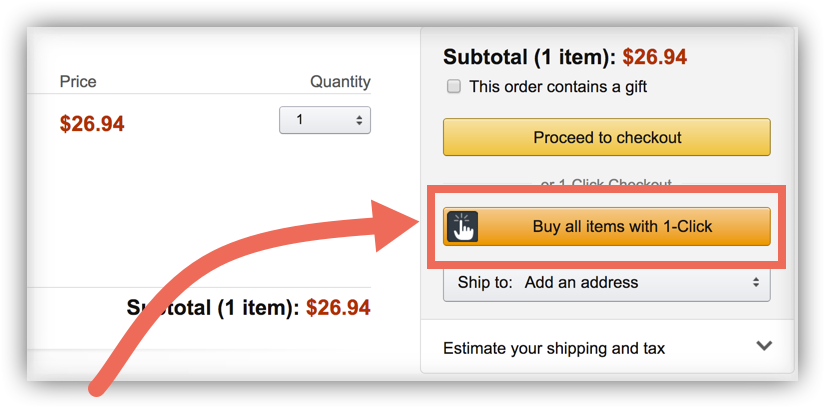Expand shipping and tax estimate chevron
The height and width of the screenshot is (408, 825).
click(x=764, y=347)
